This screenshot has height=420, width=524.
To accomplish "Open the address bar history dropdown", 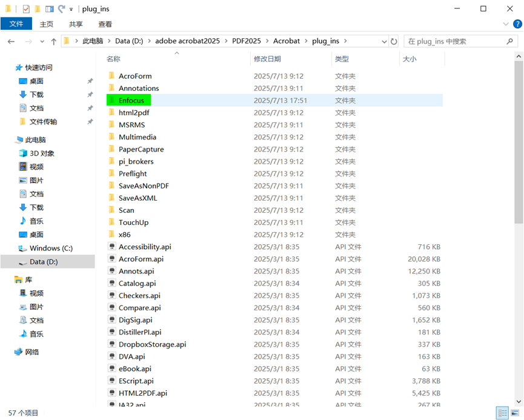I will tap(384, 41).
